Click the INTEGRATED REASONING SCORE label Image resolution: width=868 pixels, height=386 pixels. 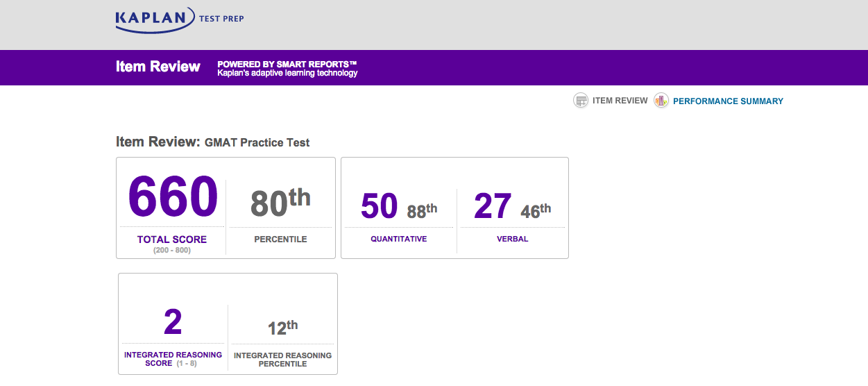pos(173,359)
